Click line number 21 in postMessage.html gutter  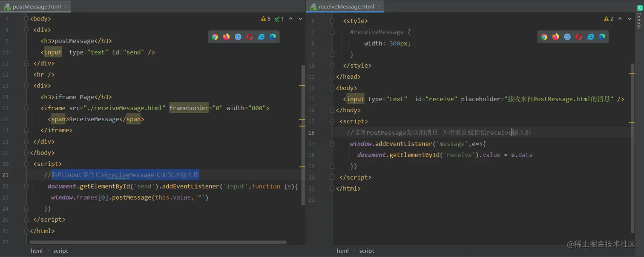click(x=6, y=175)
